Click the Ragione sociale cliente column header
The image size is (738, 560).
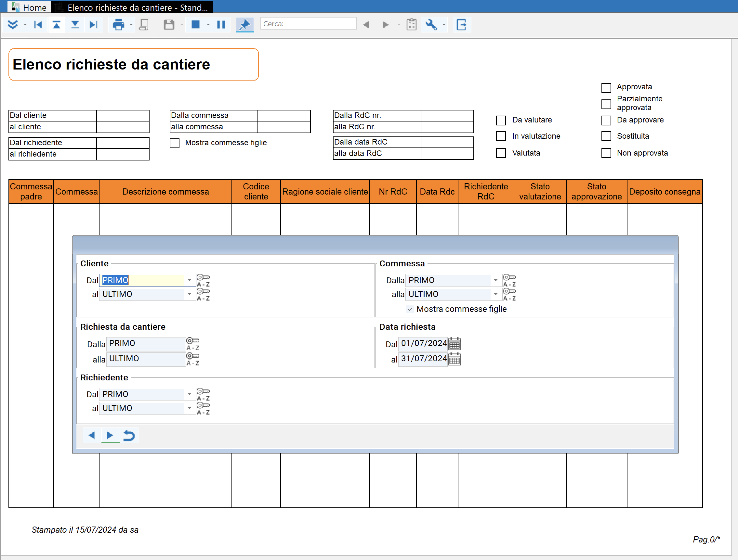(325, 192)
